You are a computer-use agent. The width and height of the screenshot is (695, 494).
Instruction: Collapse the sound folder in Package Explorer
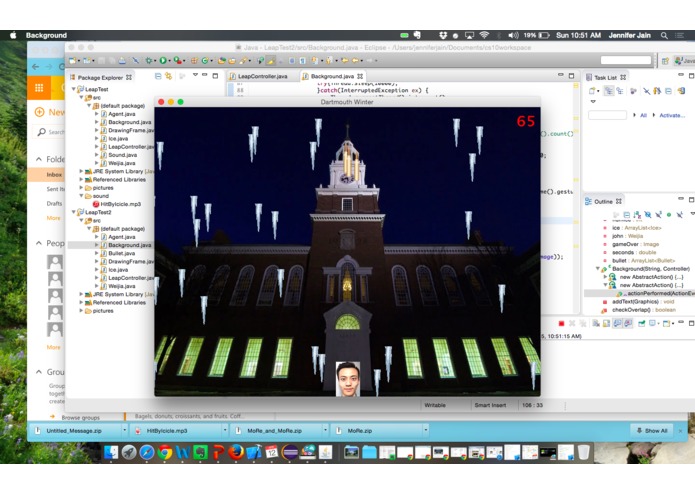[x=82, y=196]
